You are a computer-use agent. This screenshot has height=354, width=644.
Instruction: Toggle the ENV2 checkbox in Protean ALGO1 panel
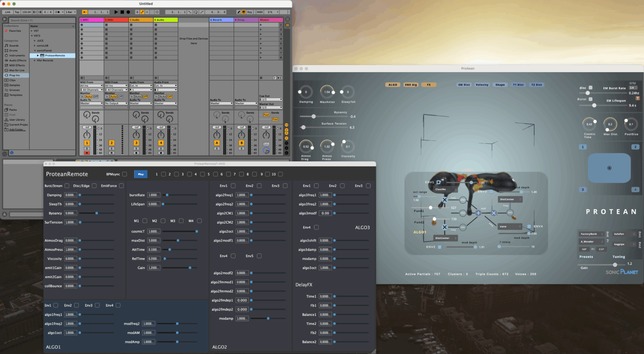439,247
